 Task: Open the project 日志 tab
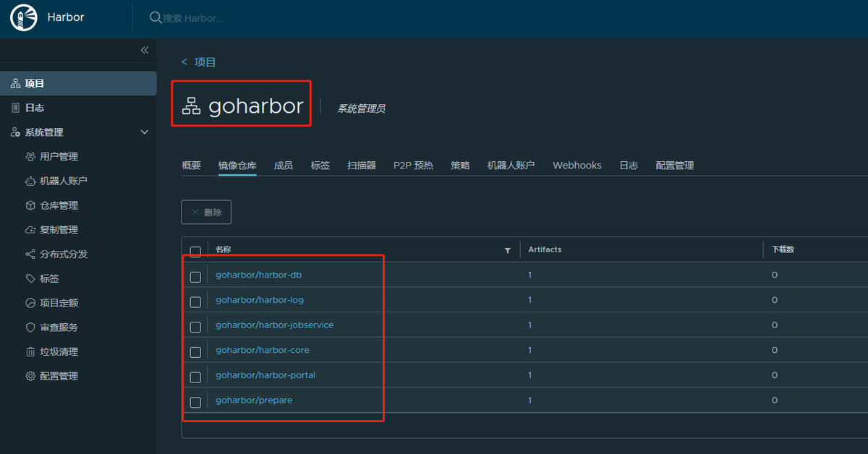pyautogui.click(x=629, y=166)
